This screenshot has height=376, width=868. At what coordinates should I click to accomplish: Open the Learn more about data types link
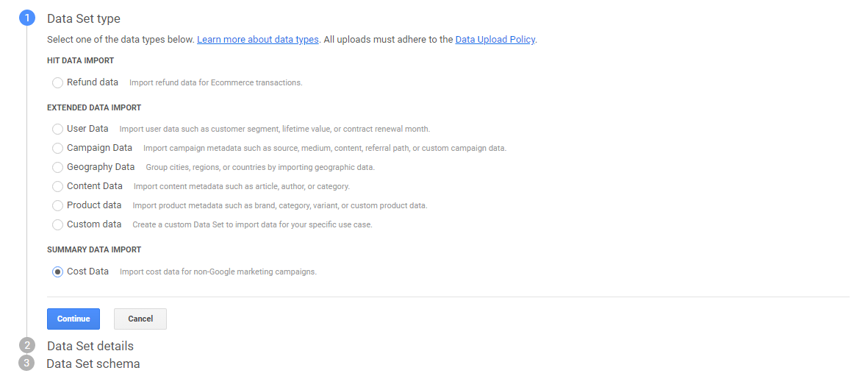[x=257, y=40]
